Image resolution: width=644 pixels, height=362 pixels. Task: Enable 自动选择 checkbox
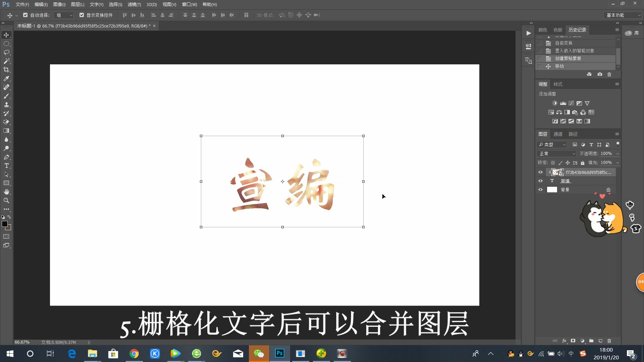[x=25, y=15]
